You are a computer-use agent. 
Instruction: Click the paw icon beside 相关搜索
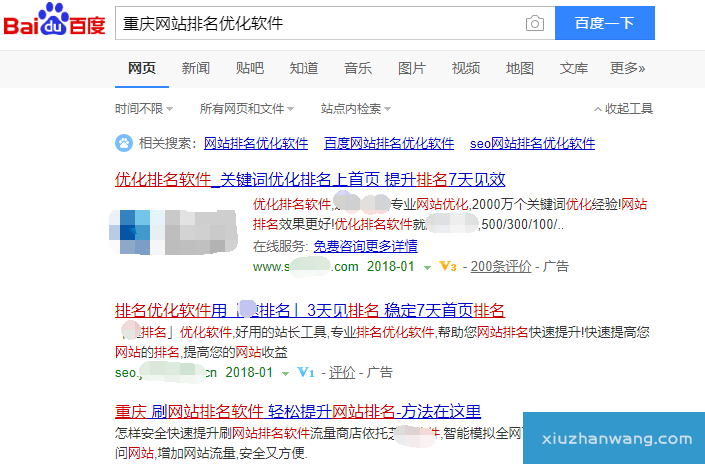[124, 143]
